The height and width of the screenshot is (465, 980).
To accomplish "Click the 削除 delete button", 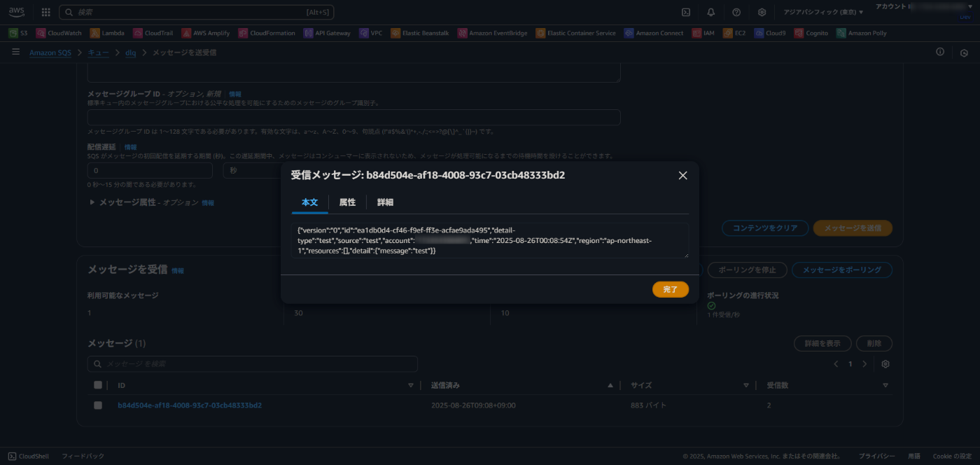I will [x=874, y=344].
